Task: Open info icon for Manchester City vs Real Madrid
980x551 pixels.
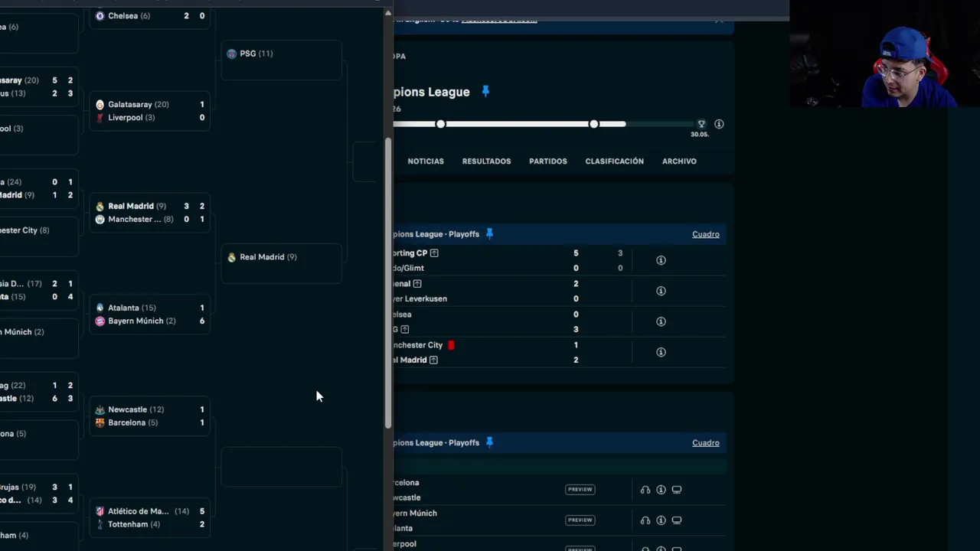Action: pyautogui.click(x=661, y=352)
